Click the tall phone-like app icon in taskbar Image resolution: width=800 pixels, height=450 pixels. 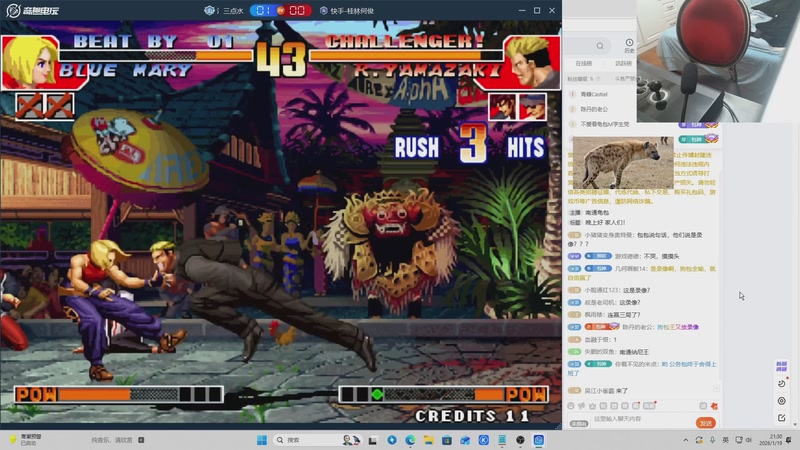tap(502, 440)
